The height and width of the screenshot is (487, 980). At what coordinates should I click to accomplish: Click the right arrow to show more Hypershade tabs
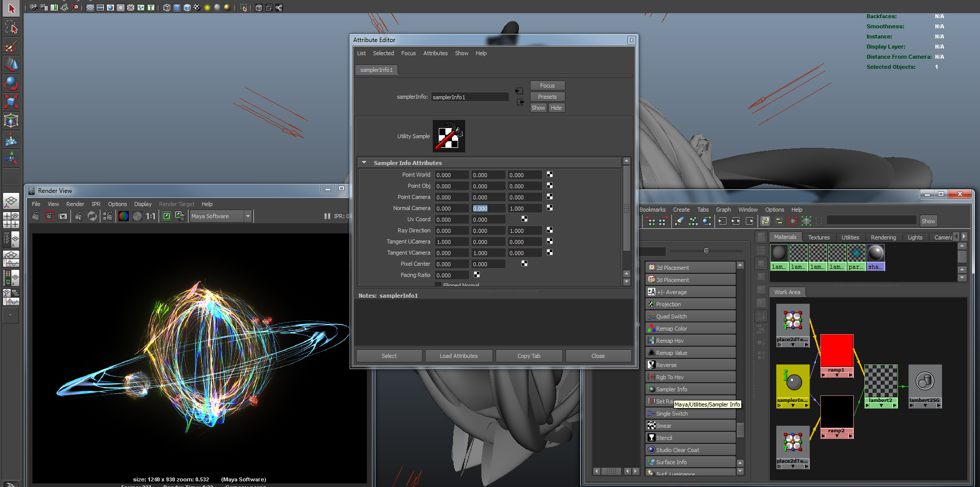coord(964,236)
